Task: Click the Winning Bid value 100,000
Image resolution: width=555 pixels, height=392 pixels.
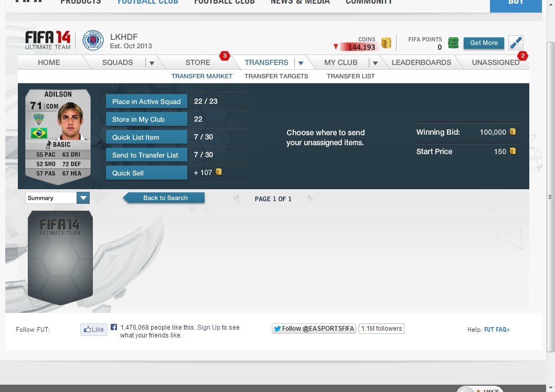Action: coord(493,132)
